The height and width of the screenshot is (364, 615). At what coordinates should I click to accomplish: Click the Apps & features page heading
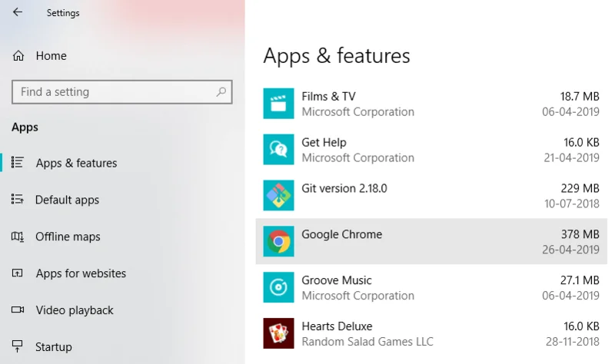click(x=337, y=56)
